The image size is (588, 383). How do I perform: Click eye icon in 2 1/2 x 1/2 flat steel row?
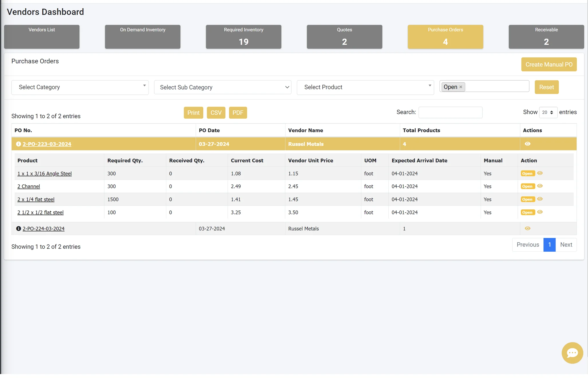pyautogui.click(x=540, y=212)
